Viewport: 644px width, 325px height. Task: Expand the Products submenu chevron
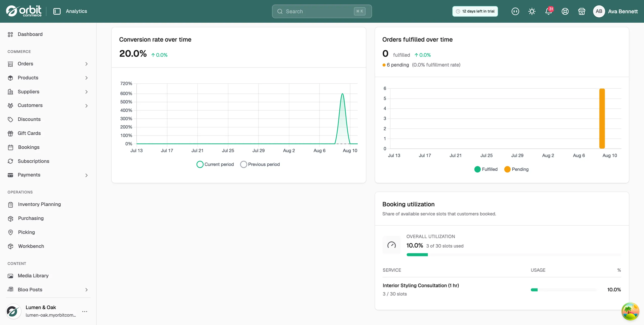86,78
